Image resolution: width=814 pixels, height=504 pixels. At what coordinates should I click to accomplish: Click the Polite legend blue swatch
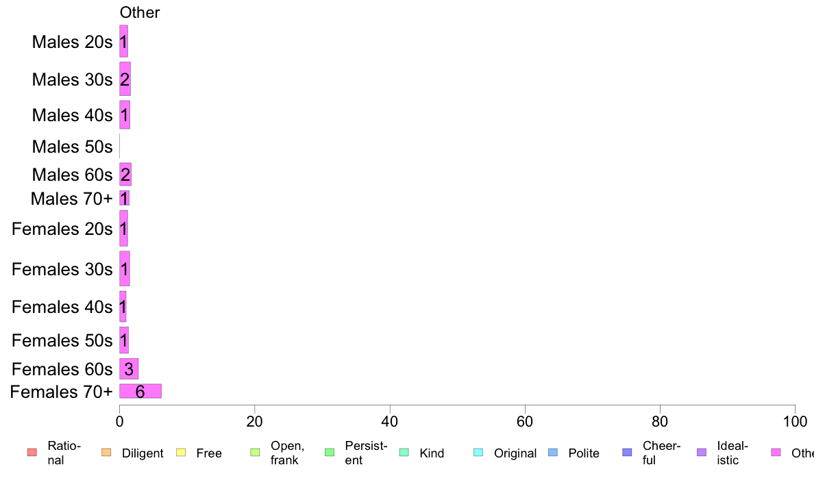click(553, 453)
